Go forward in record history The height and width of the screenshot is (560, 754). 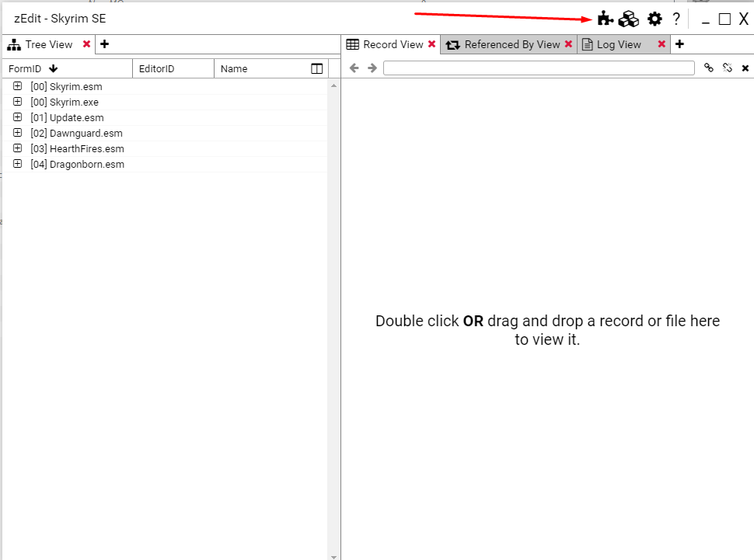(372, 68)
